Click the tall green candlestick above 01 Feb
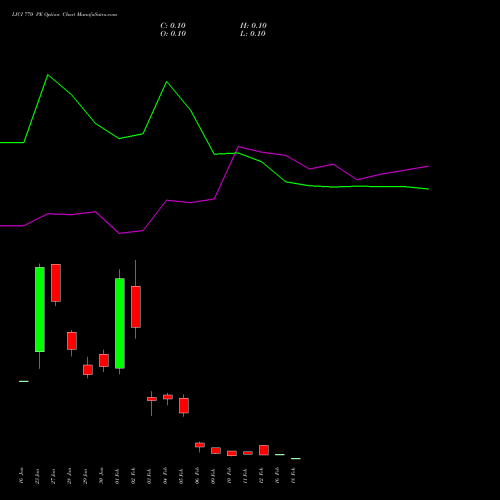This screenshot has height=500, width=500. 120,323
